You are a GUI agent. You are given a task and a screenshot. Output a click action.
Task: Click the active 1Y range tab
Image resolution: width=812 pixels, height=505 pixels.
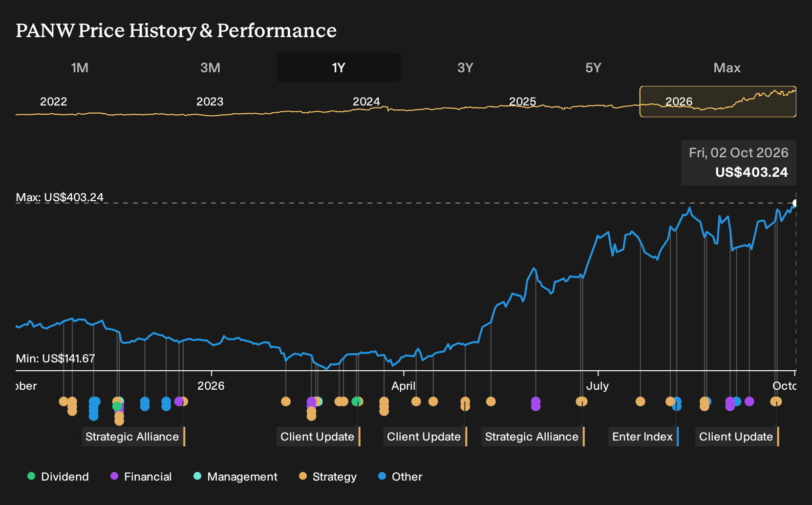point(339,67)
